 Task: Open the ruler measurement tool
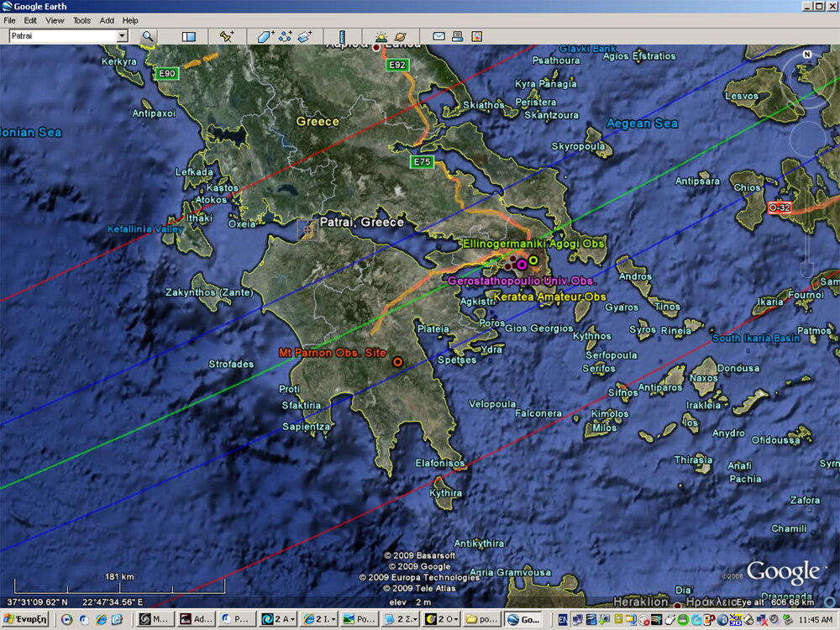point(342,36)
